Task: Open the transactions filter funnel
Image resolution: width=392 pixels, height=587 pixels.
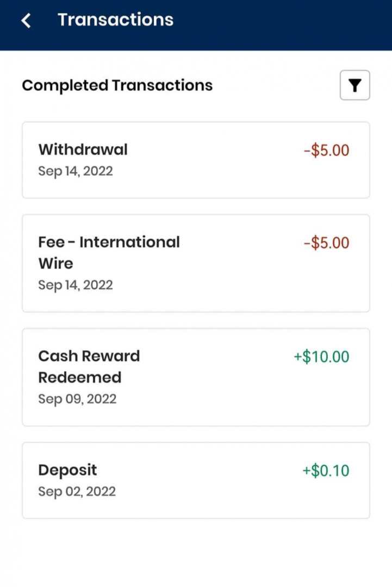Action: [354, 85]
